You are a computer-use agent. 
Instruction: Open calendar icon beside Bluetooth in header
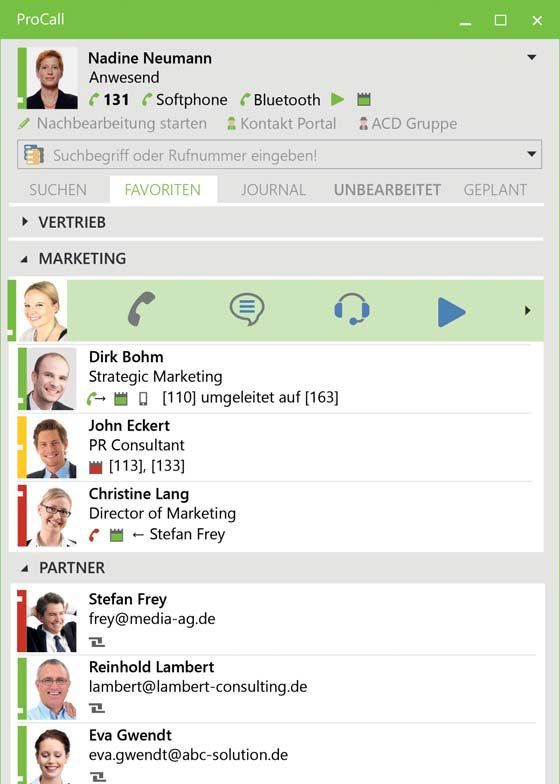pos(364,100)
